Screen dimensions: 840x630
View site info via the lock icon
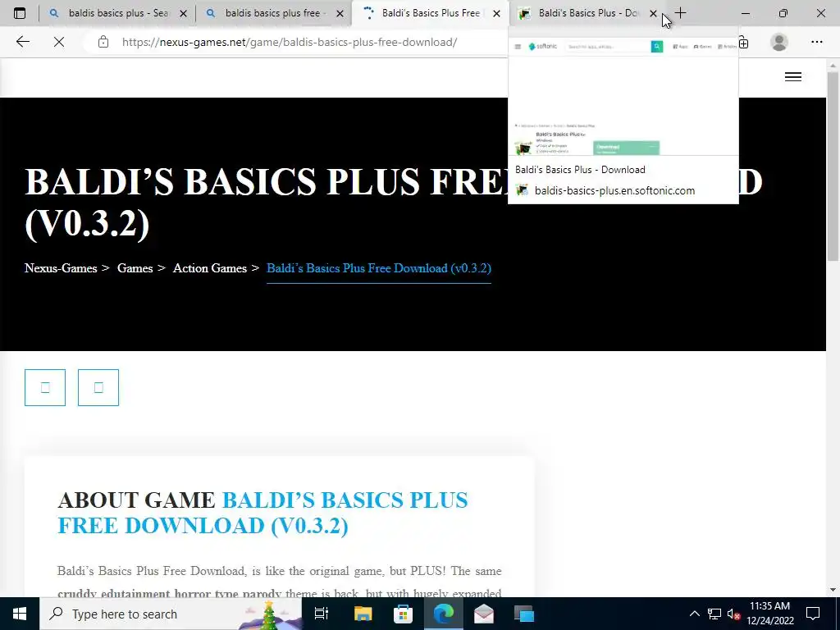(x=103, y=42)
